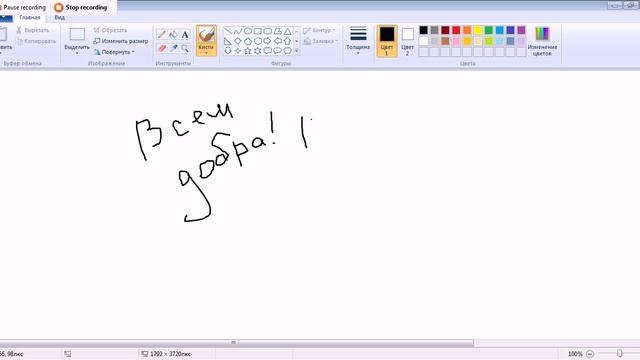The image size is (640, 360).
Task: Click the zoom slider handle
Action: coord(620,353)
